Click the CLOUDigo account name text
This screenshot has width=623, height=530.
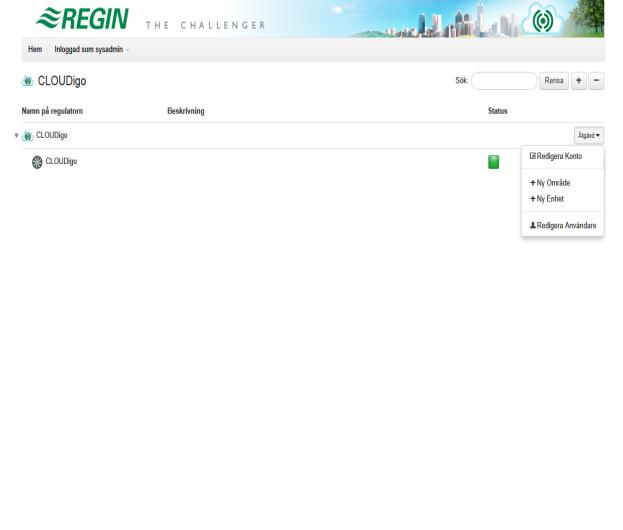coord(52,135)
